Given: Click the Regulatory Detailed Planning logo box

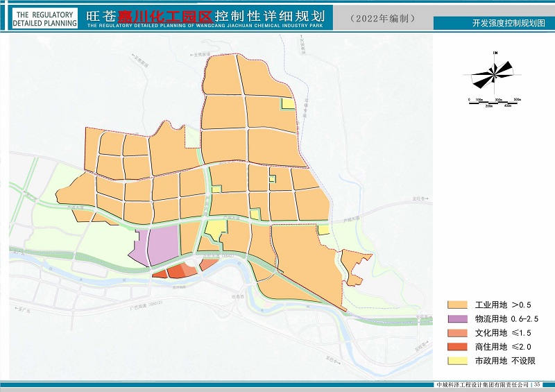Looking at the screenshot, I should (45, 19).
